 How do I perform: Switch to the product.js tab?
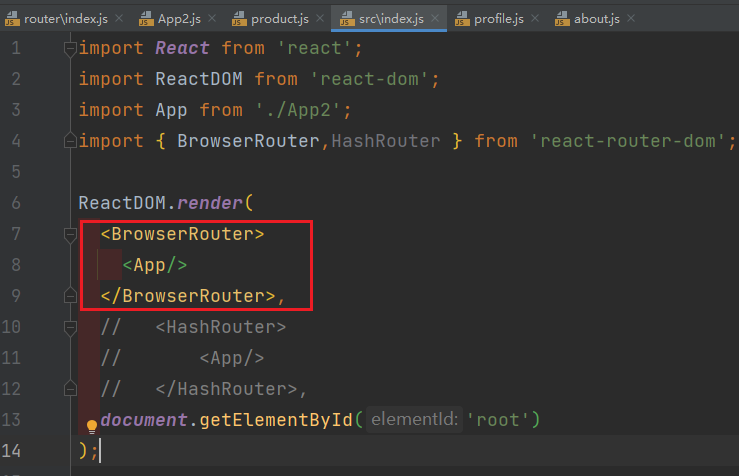pos(279,19)
